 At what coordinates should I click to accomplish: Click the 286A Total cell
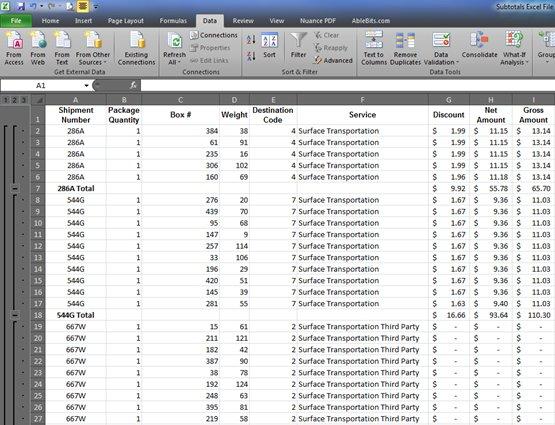tap(76, 189)
